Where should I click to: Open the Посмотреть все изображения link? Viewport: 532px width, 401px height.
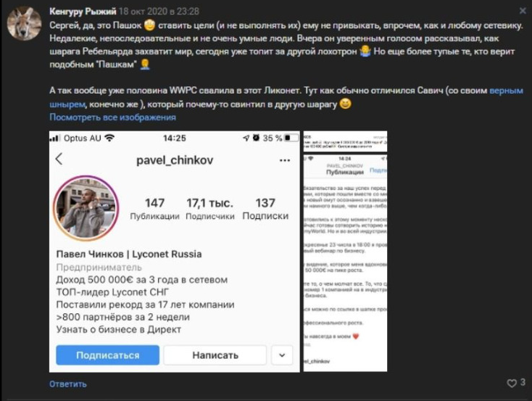(x=112, y=117)
